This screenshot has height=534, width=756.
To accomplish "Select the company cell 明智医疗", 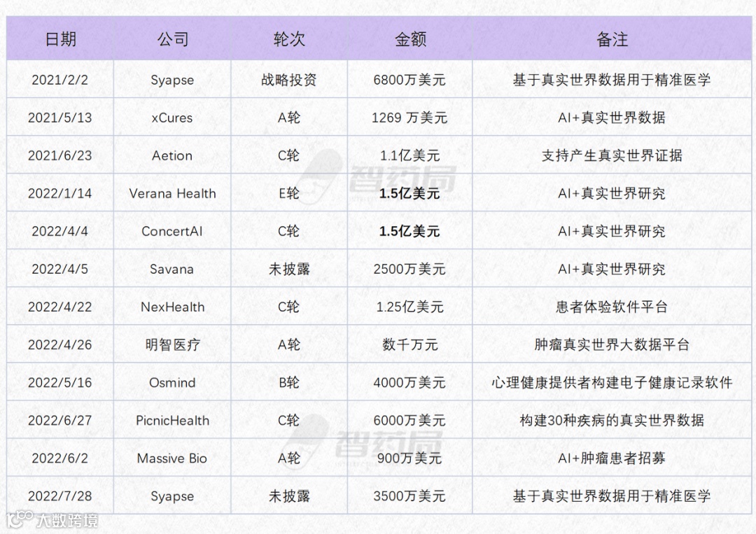I will [x=173, y=344].
